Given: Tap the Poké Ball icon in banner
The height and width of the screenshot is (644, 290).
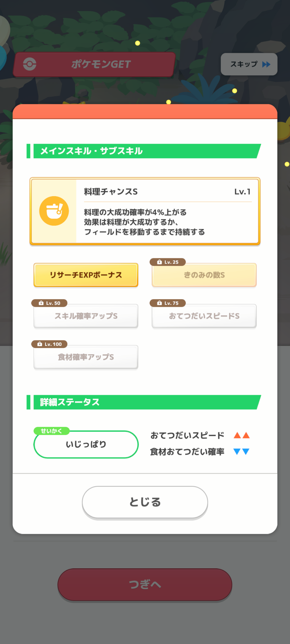Looking at the screenshot, I should click(x=30, y=64).
